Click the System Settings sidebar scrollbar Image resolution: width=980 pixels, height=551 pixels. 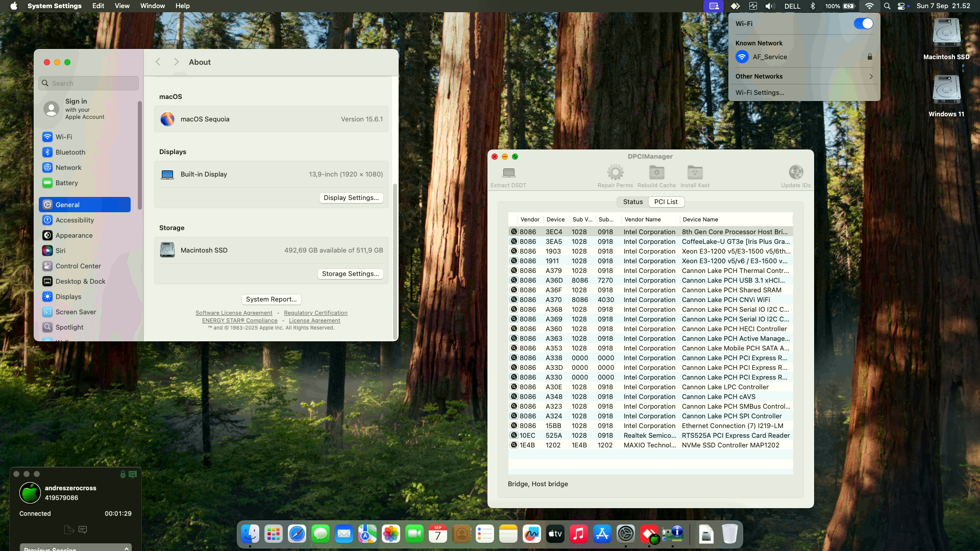pyautogui.click(x=139, y=155)
